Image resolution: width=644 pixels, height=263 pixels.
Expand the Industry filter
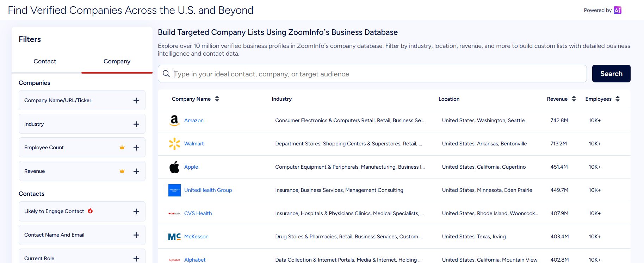click(136, 124)
